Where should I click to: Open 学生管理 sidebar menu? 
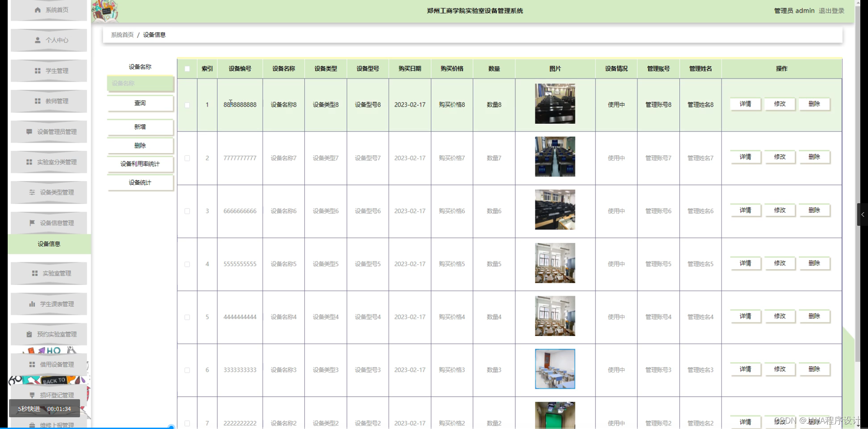coord(49,71)
